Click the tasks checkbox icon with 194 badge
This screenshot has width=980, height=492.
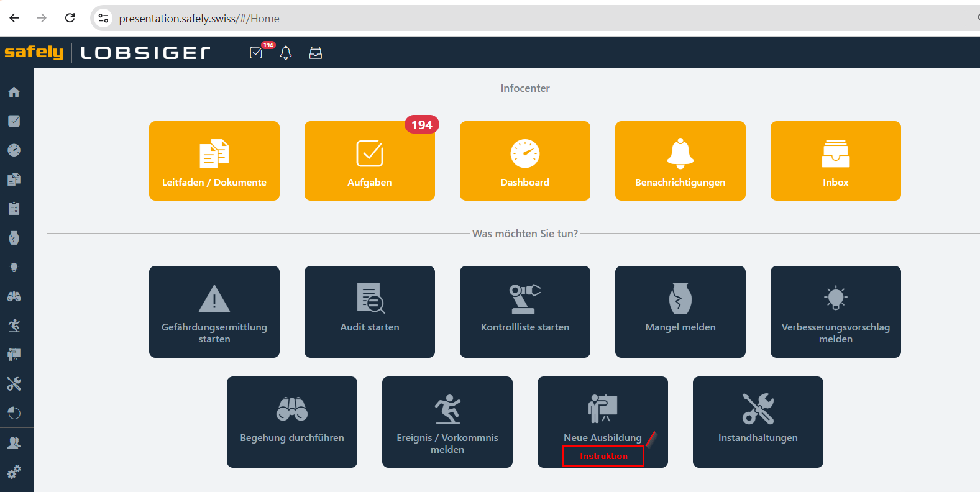pyautogui.click(x=257, y=53)
